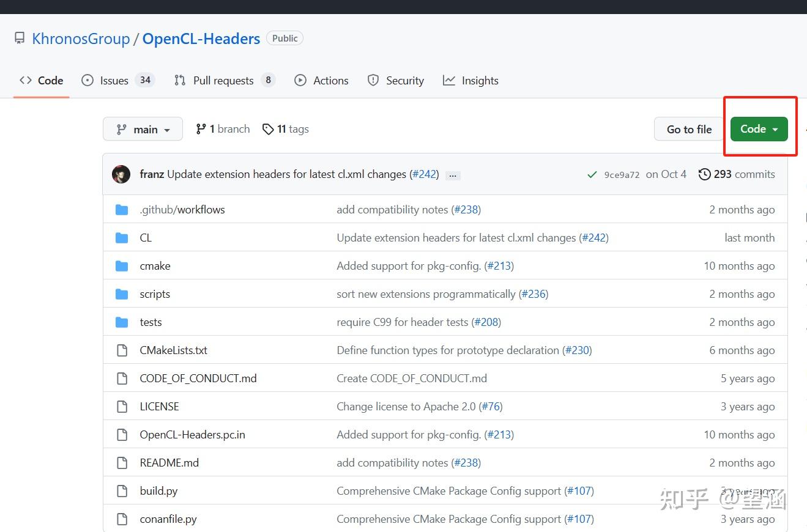Image resolution: width=807 pixels, height=532 pixels.
Task: Click commit hash 9ce9a72
Action: pos(622,175)
